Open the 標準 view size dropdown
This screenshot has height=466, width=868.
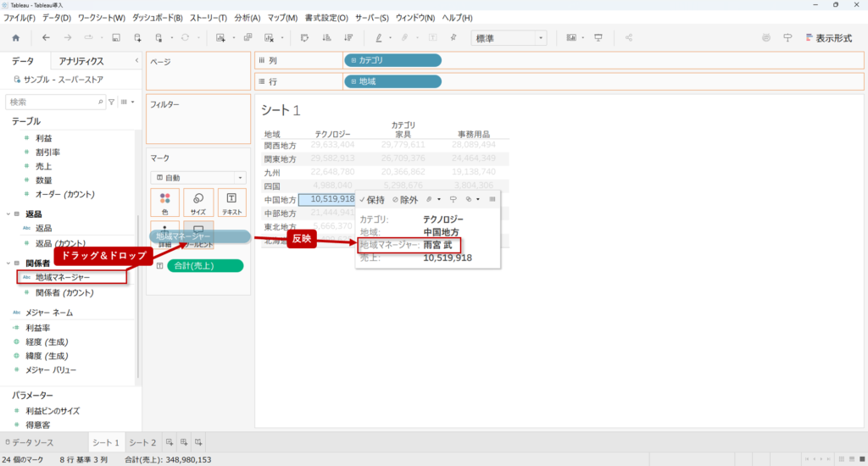[x=509, y=38]
